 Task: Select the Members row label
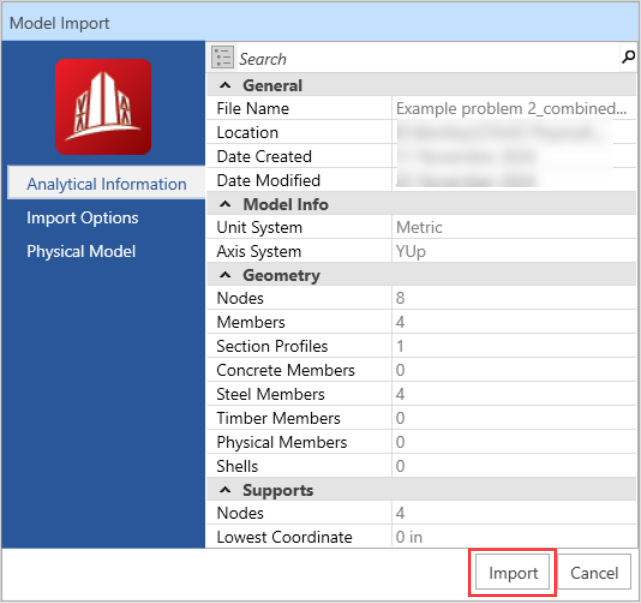[251, 322]
